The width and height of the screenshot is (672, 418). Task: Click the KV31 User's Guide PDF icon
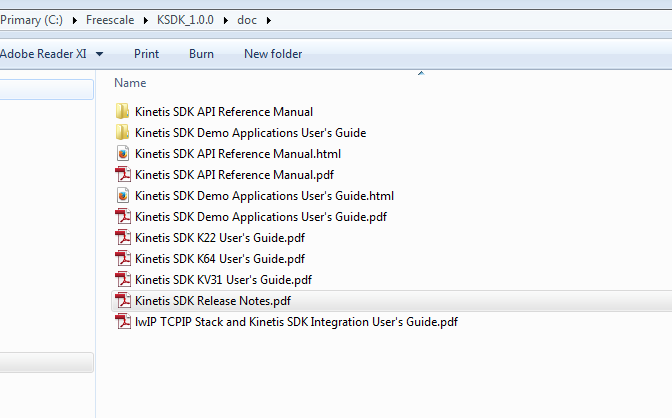tap(123, 280)
